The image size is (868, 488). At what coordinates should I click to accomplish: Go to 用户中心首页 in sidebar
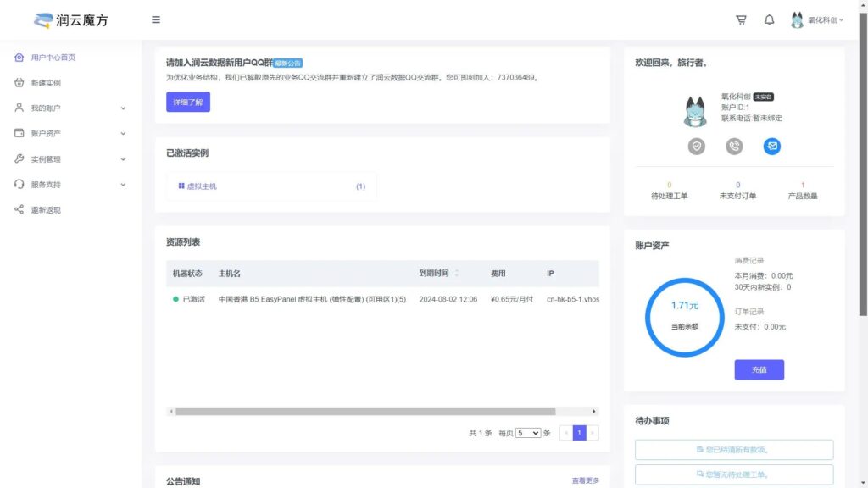tap(53, 58)
